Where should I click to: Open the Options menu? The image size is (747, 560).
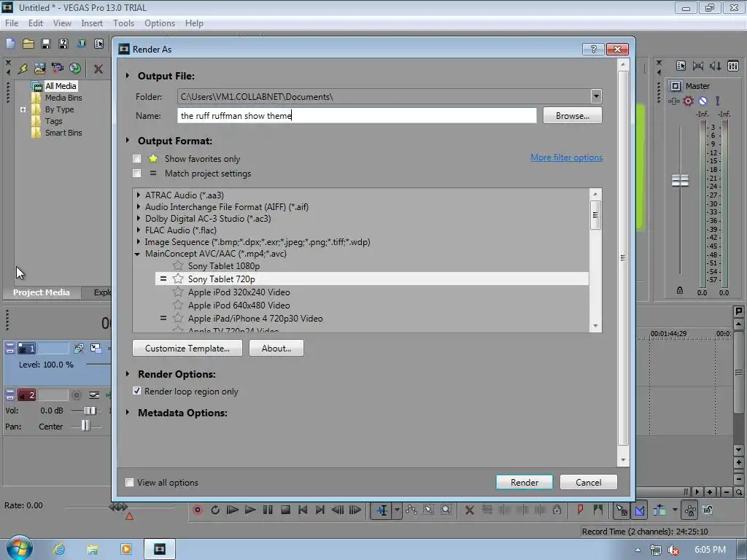coord(160,23)
